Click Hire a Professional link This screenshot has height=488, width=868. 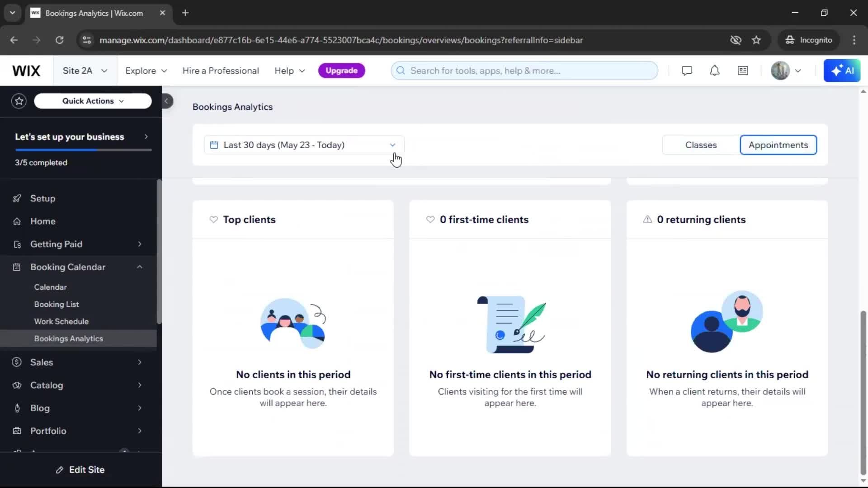click(x=221, y=71)
